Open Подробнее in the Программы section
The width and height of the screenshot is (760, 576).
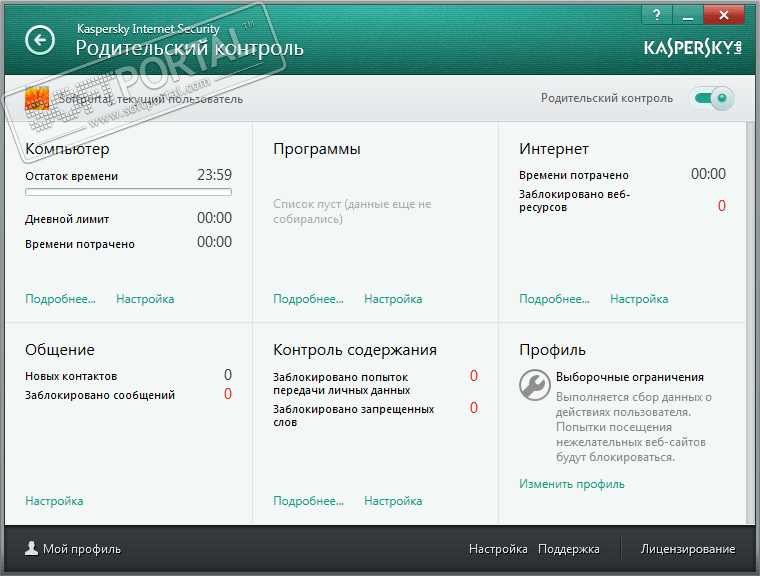pyautogui.click(x=308, y=299)
